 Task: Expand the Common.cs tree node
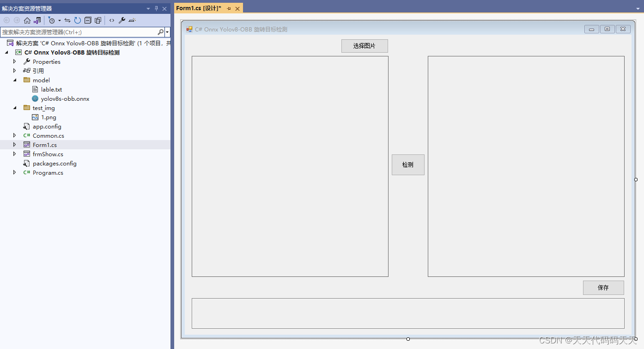(13, 135)
